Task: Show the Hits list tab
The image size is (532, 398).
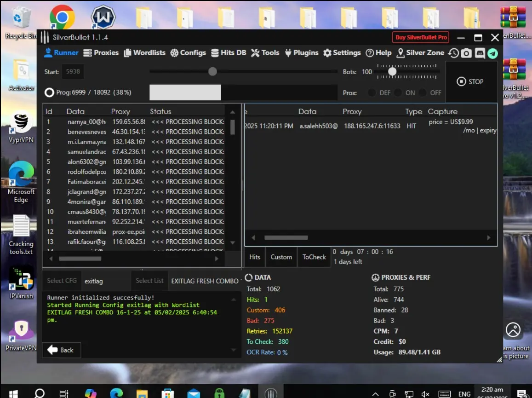Action: (x=255, y=257)
